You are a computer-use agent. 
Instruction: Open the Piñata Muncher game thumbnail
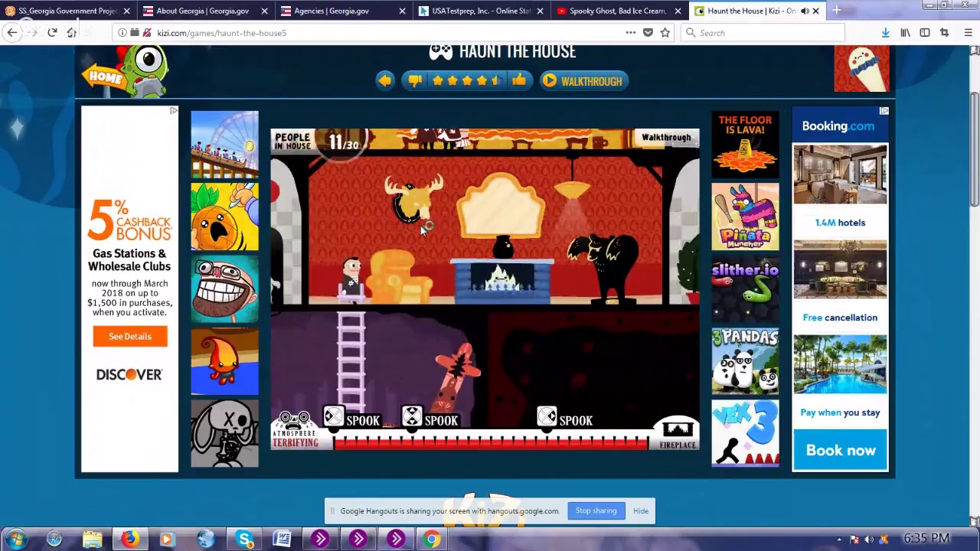pos(745,217)
